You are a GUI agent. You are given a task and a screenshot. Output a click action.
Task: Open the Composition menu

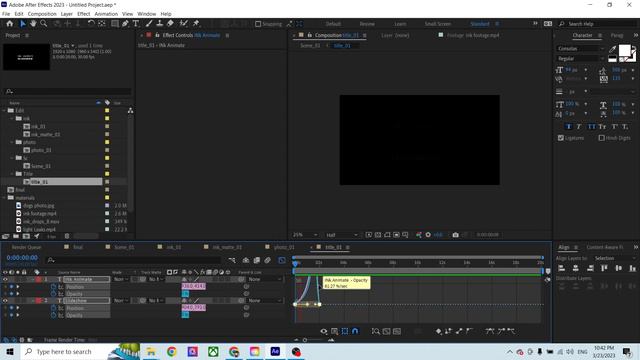(42, 14)
